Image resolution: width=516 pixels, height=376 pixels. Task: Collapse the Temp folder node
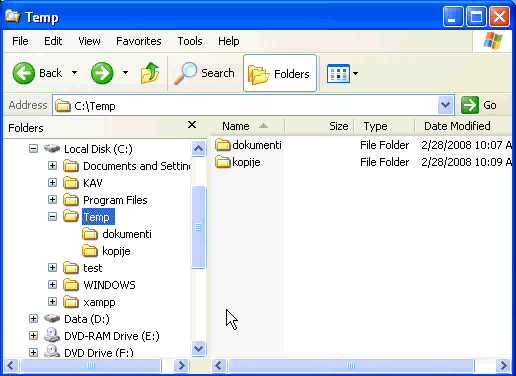pyautogui.click(x=52, y=217)
